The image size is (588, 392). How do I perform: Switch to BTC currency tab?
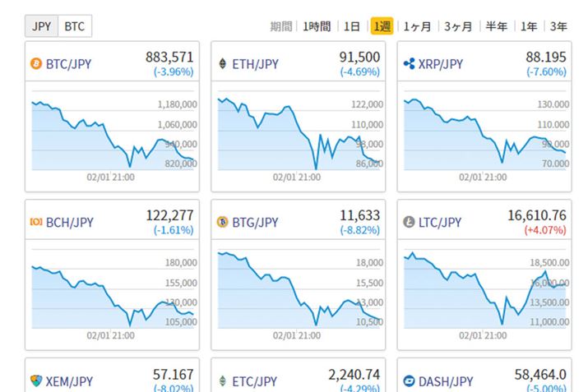click(x=75, y=26)
